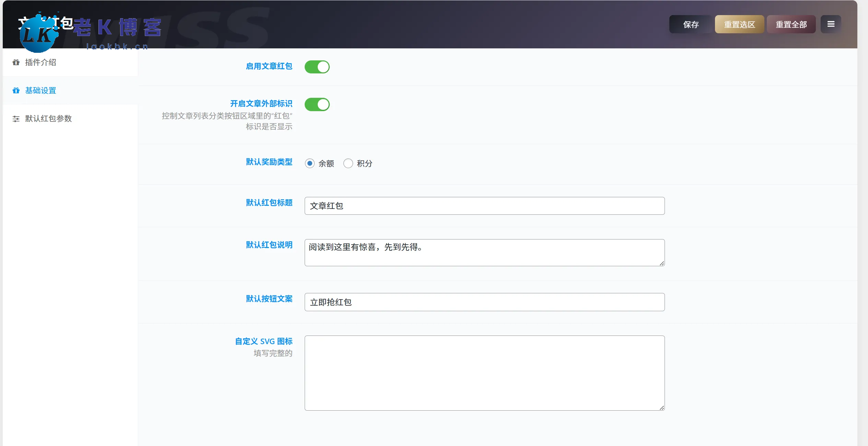
Task: Select the 积分 reward type radio
Action: pos(348,163)
